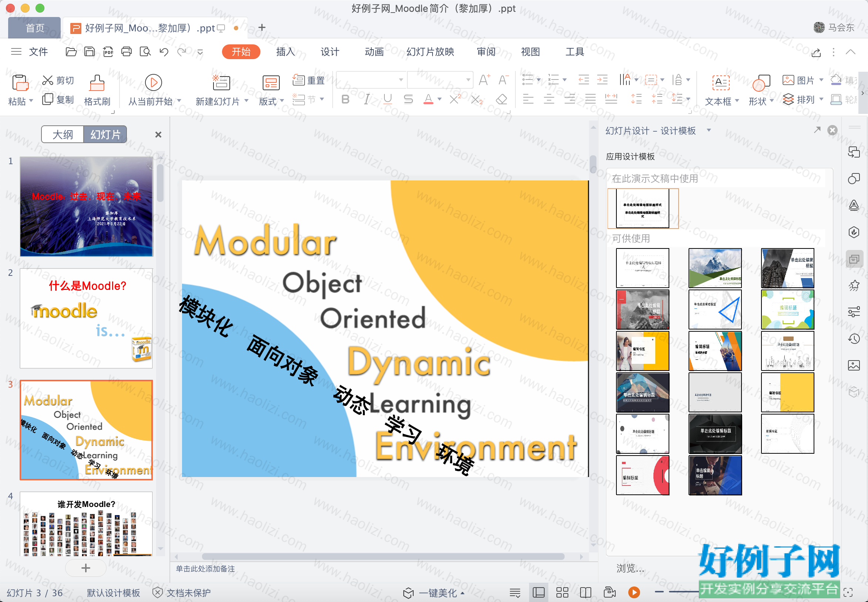
Task: Open the Animation (动画) ribbon tab
Action: pyautogui.click(x=374, y=52)
